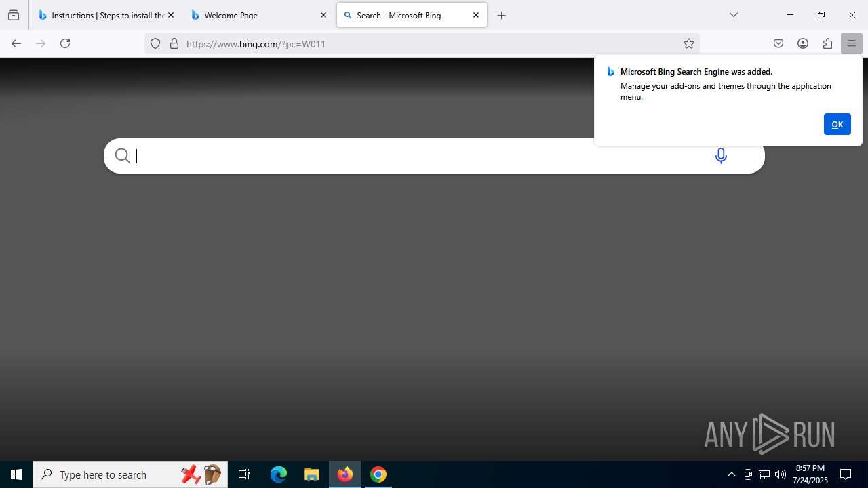Open site security padlock info
This screenshot has width=868, height=488.
click(174, 43)
